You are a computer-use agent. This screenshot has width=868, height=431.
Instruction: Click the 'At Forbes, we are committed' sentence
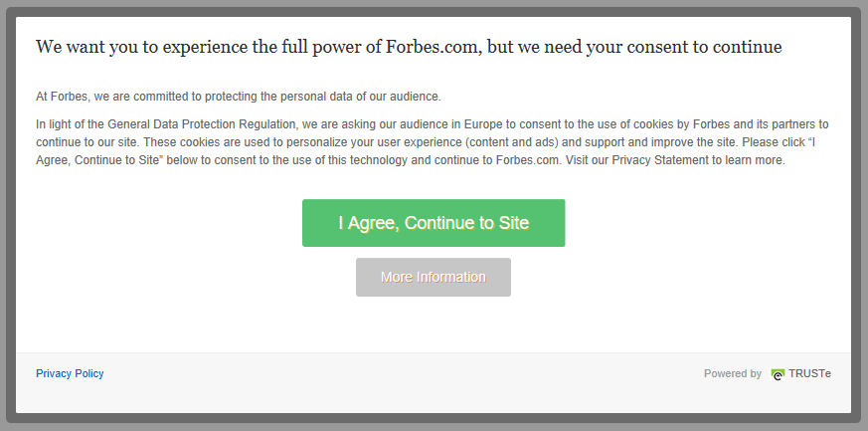click(238, 97)
